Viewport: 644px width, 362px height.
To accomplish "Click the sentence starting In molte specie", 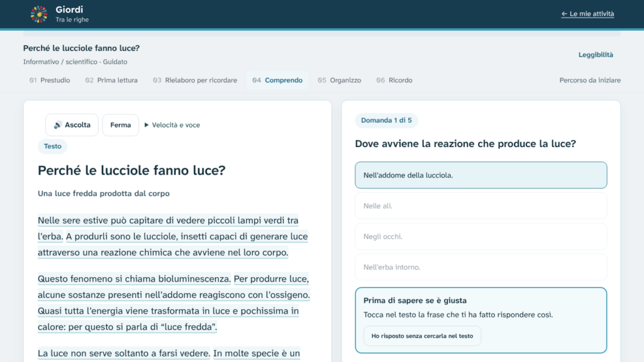I will pos(257,353).
